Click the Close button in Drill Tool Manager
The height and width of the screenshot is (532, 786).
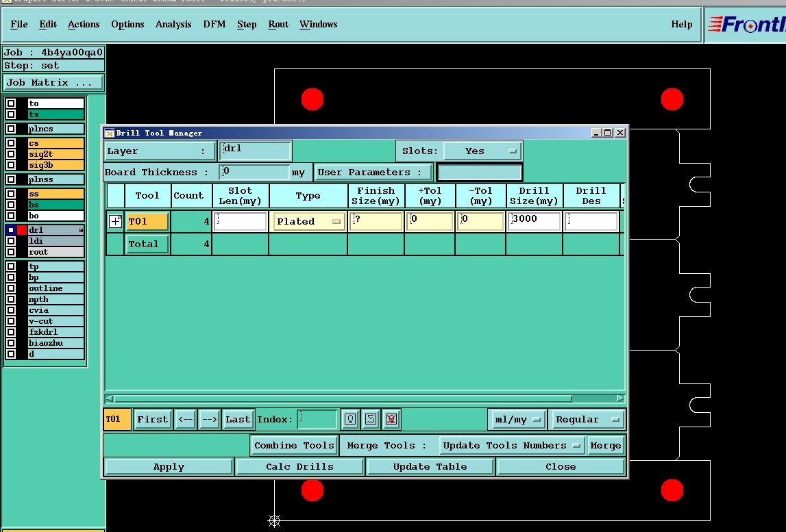click(x=561, y=466)
